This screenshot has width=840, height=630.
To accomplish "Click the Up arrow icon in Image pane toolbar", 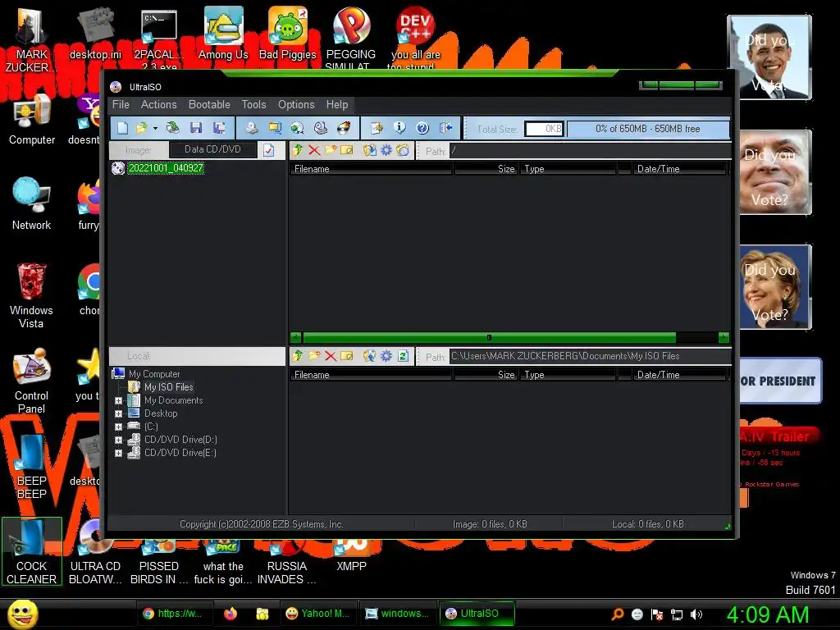I will point(297,151).
